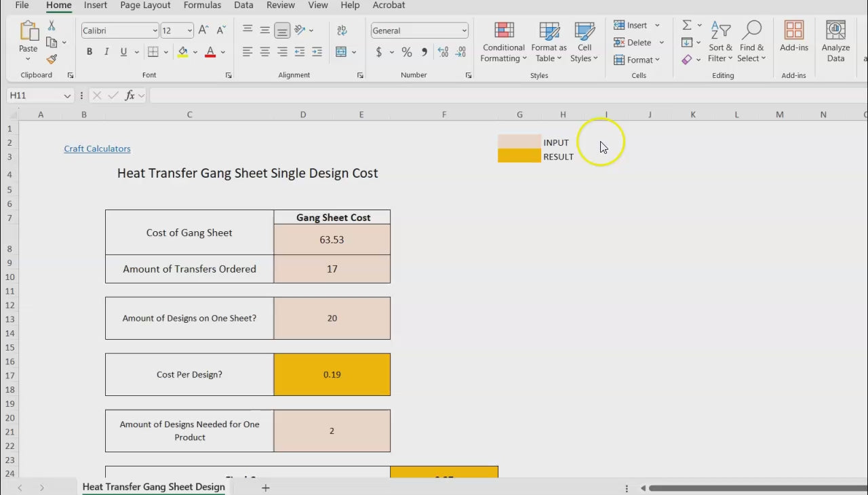
Task: Click the Percent Style icon
Action: pos(407,52)
